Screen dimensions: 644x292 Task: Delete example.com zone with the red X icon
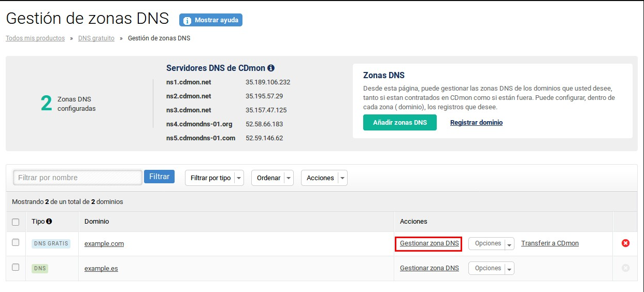click(625, 243)
